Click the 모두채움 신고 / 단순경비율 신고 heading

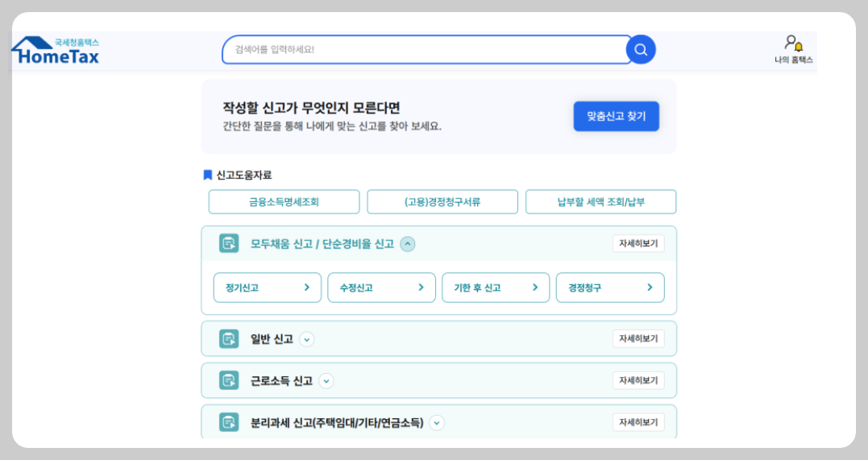322,243
